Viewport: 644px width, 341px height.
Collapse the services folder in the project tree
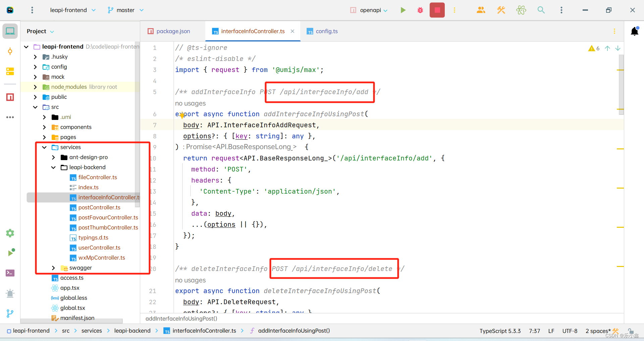(44, 147)
